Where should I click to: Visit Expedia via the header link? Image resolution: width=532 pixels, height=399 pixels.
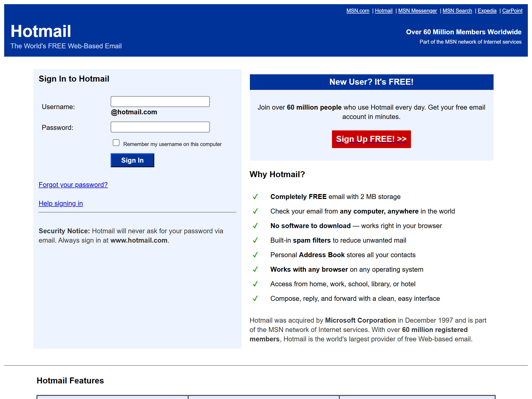tap(487, 10)
